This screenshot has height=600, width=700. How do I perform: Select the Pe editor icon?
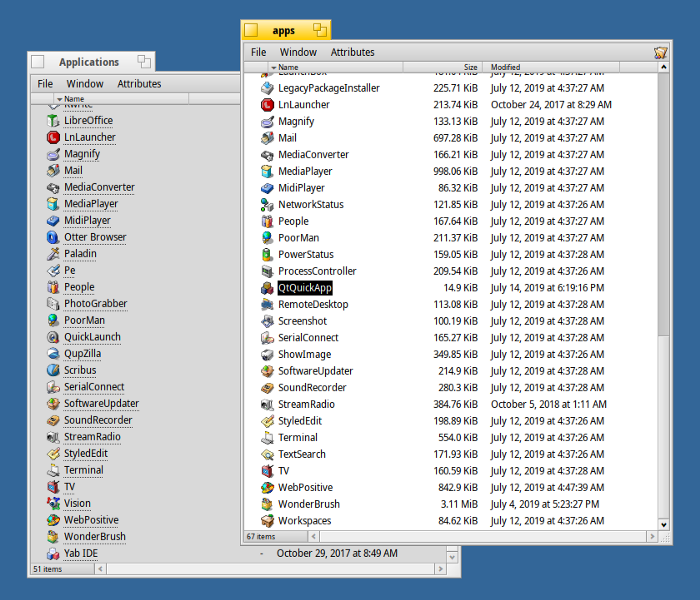53,271
